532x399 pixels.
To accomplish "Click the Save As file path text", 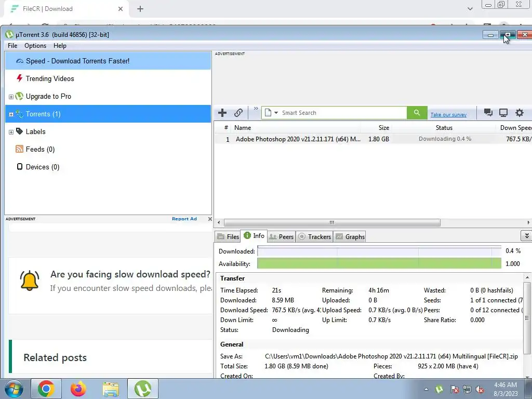I will (391, 356).
